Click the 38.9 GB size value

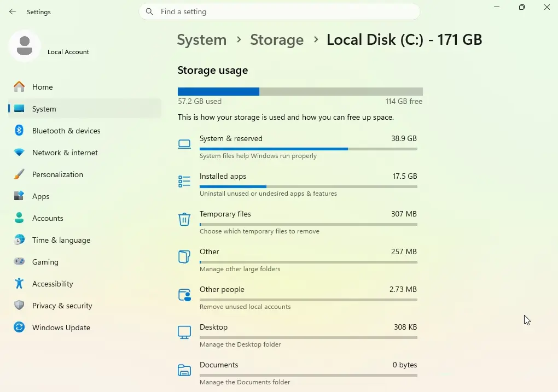click(404, 138)
